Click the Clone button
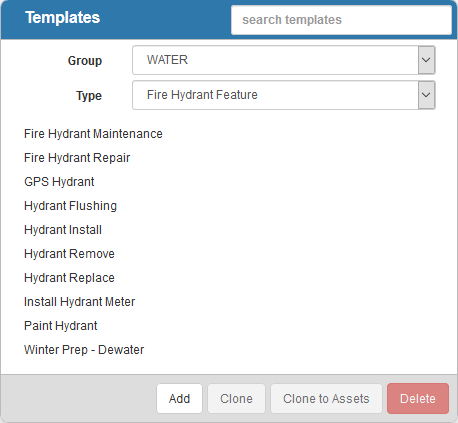Image resolution: width=458 pixels, height=423 pixels. point(236,399)
